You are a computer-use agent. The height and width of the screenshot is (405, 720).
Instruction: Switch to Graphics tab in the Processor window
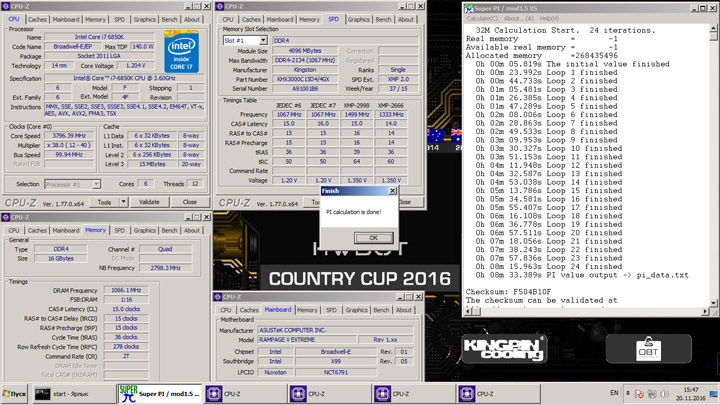pyautogui.click(x=145, y=19)
